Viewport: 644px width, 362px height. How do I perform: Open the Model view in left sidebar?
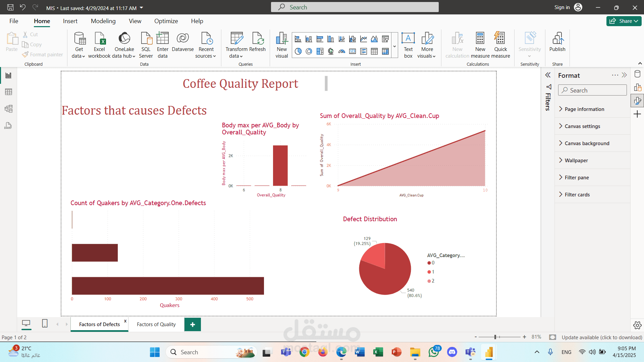click(x=8, y=109)
